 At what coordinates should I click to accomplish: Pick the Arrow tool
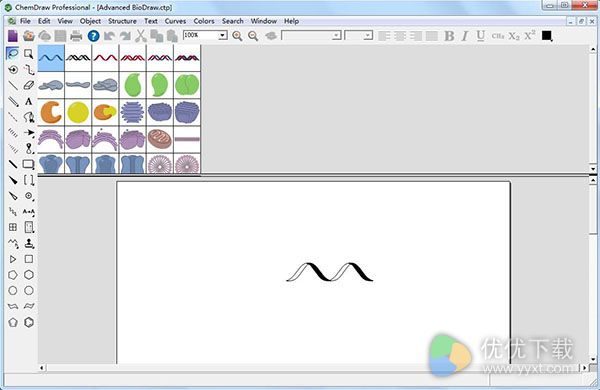click(29, 133)
